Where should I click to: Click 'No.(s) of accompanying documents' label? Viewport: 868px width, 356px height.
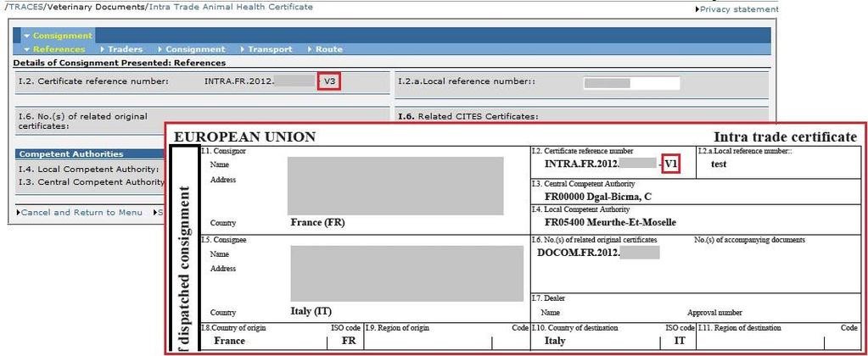[x=749, y=240]
